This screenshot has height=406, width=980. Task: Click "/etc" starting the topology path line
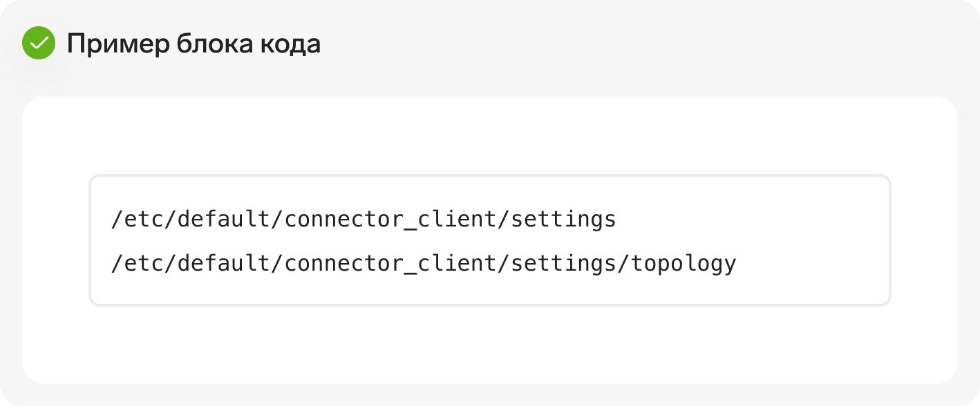pyautogui.click(x=138, y=263)
